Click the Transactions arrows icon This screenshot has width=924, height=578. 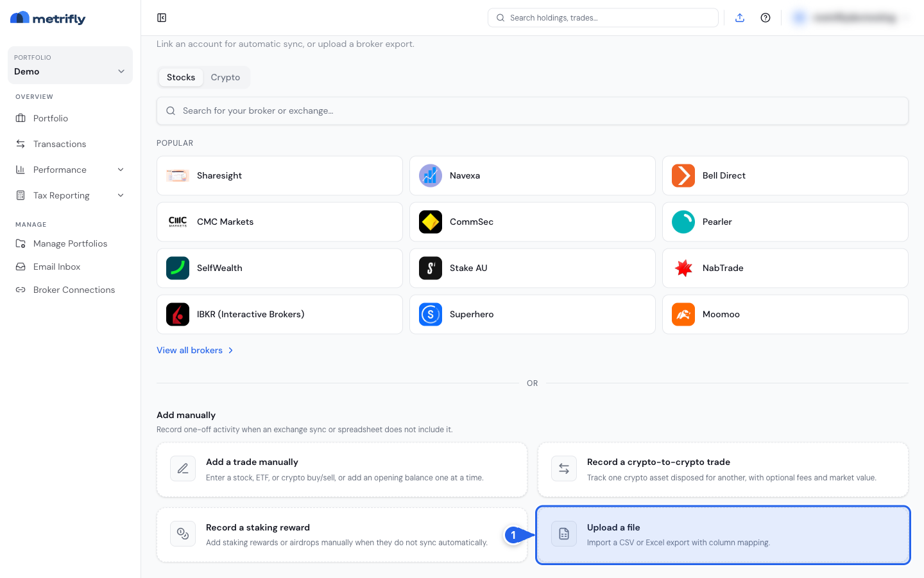[21, 144]
